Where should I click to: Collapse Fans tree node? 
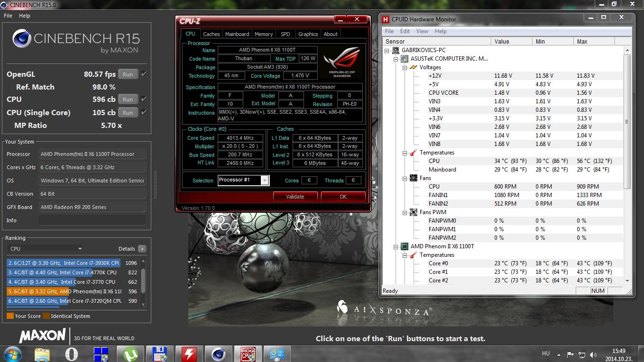405,178
